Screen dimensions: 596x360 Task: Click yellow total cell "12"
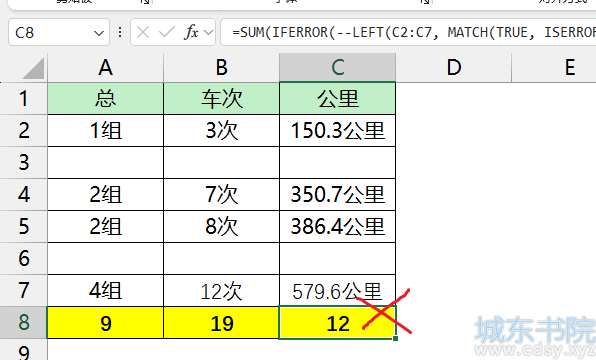[x=338, y=322]
